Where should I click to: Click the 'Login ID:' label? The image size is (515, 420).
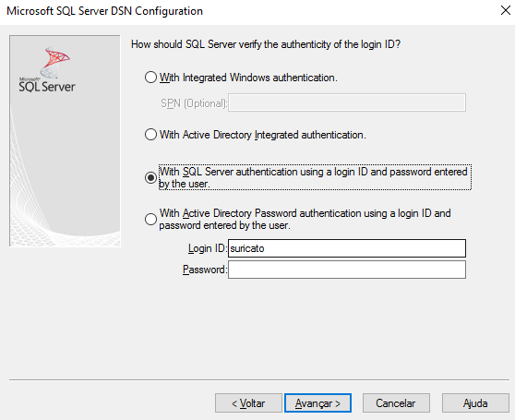pos(208,248)
